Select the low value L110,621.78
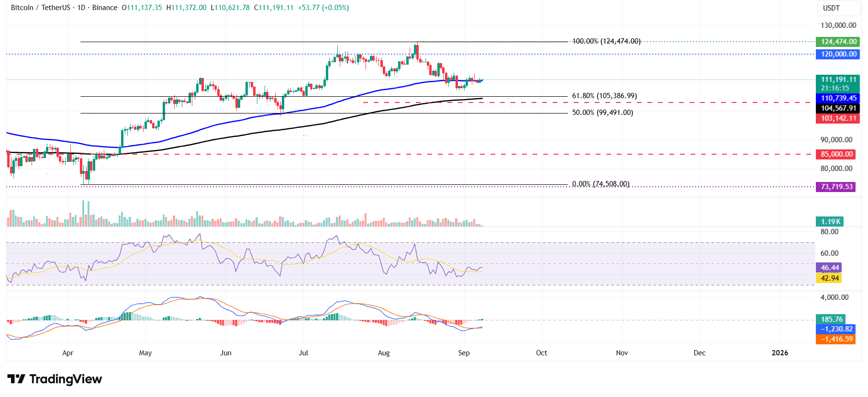 [230, 8]
